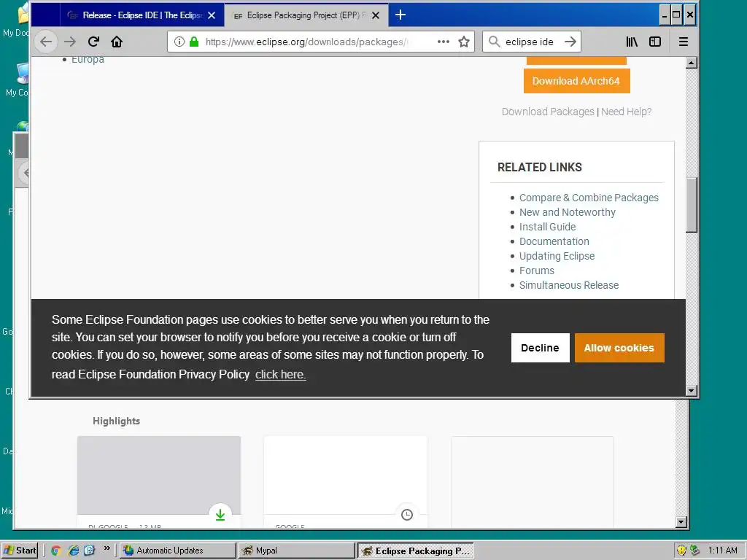The width and height of the screenshot is (747, 560).
Task: Close the Eclipse Packaging Project tab
Action: point(376,15)
